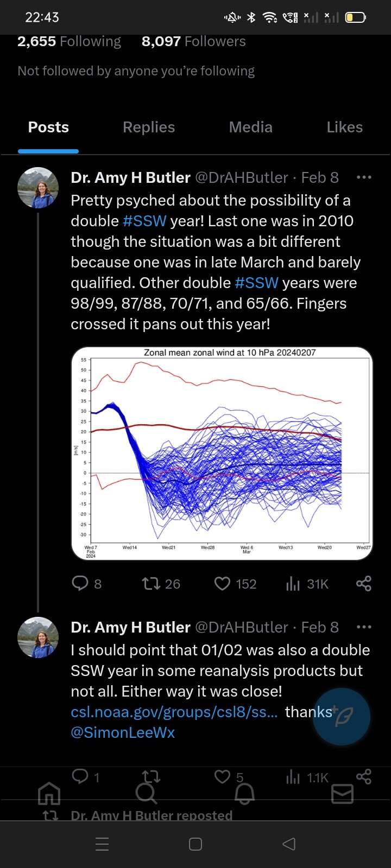
Task: Open Home feed from bottom navigation
Action: coord(49,794)
